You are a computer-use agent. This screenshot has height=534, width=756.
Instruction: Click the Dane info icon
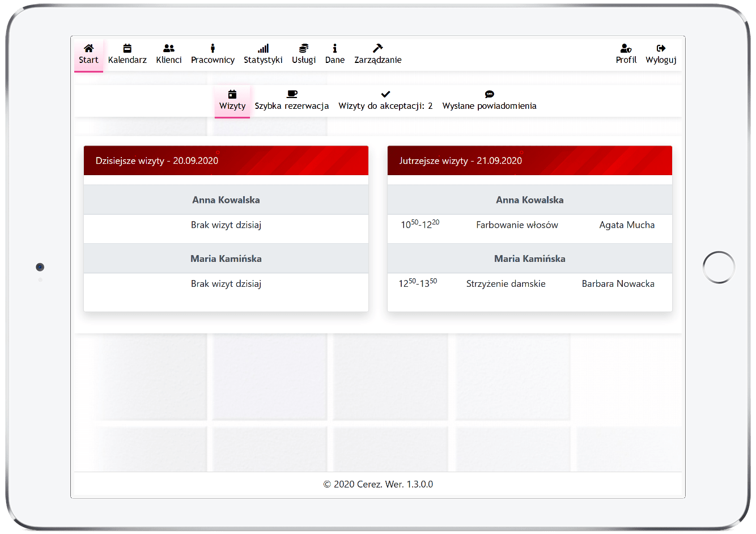click(335, 49)
